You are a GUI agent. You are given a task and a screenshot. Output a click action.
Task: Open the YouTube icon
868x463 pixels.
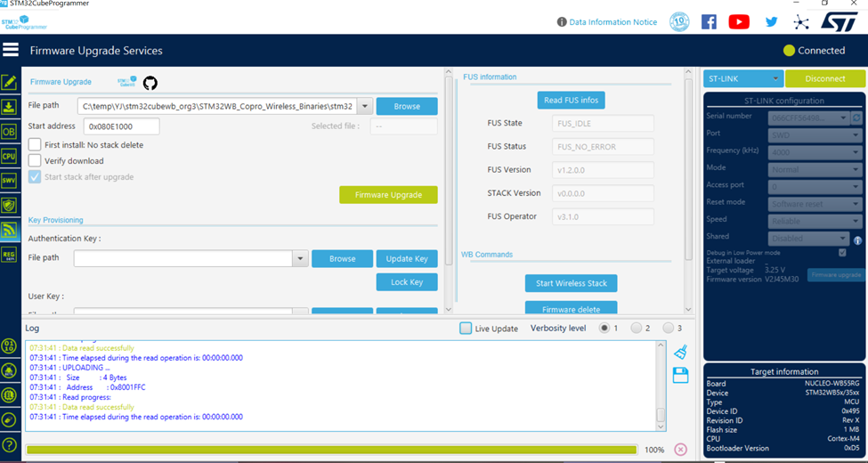(x=739, y=22)
